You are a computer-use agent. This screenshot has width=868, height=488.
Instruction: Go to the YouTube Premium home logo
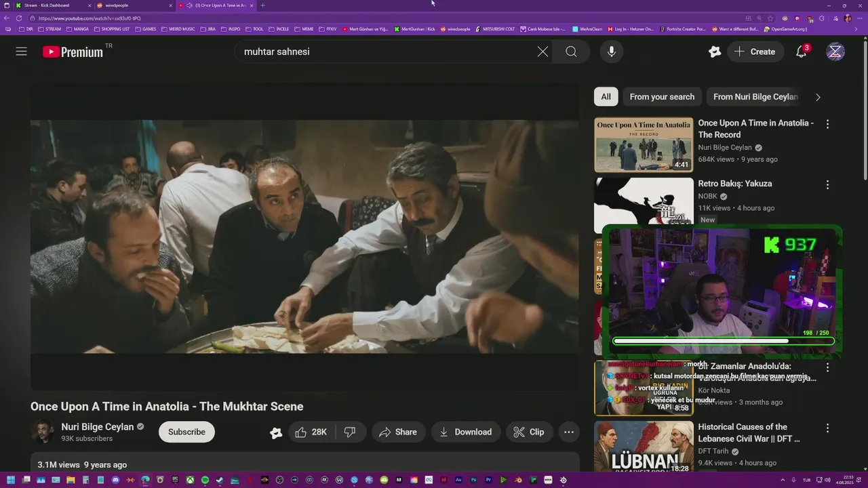click(x=73, y=52)
